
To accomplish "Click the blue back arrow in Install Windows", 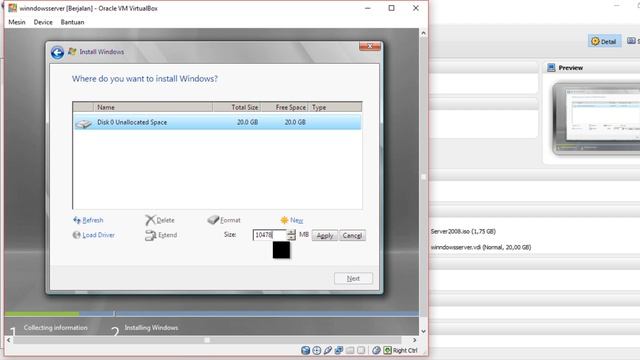I will coord(58,53).
